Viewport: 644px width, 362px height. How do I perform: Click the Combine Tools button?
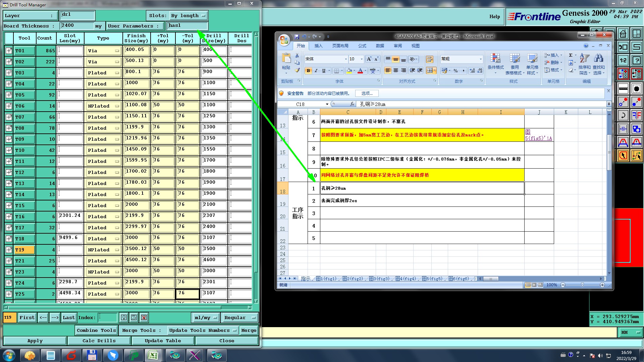coord(96,330)
